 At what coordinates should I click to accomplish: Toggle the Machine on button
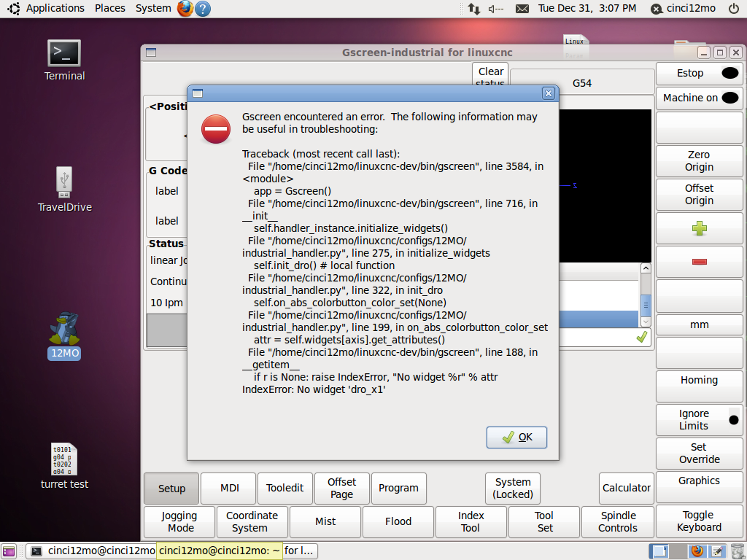pyautogui.click(x=700, y=98)
